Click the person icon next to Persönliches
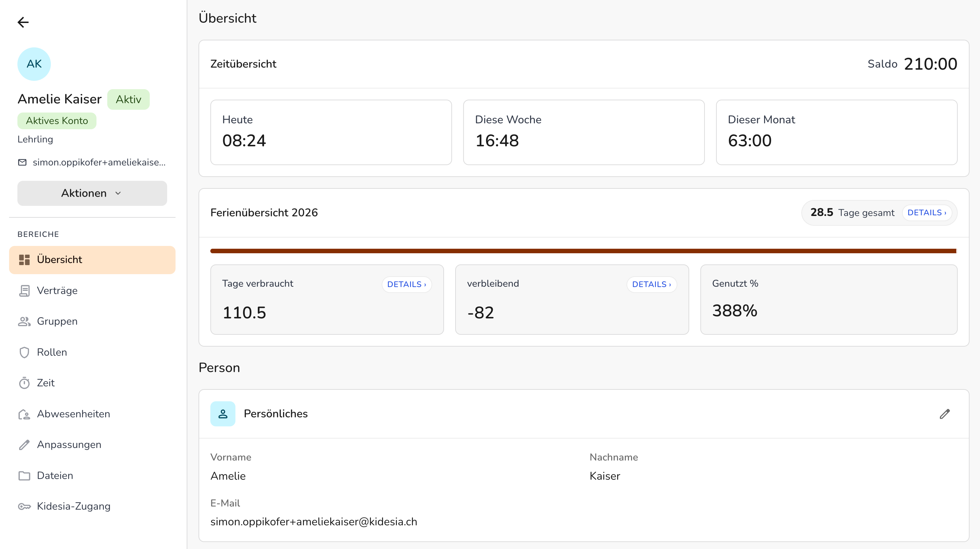Screen dimensions: 980x549 tap(223, 414)
